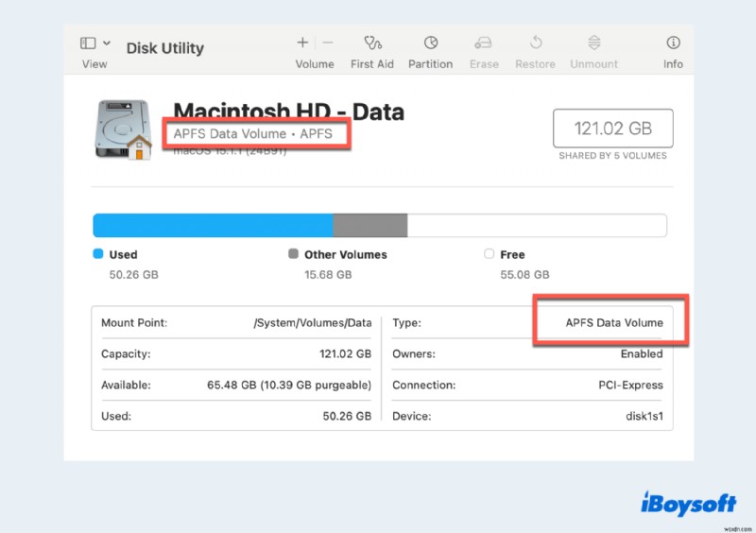Click the Connection 'PCI-Express' value
This screenshot has width=756, height=533.
[x=630, y=385]
